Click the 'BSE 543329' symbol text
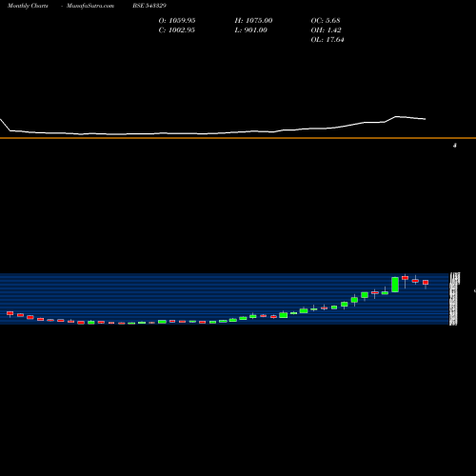This screenshot has height=476, width=476. coord(149,6)
